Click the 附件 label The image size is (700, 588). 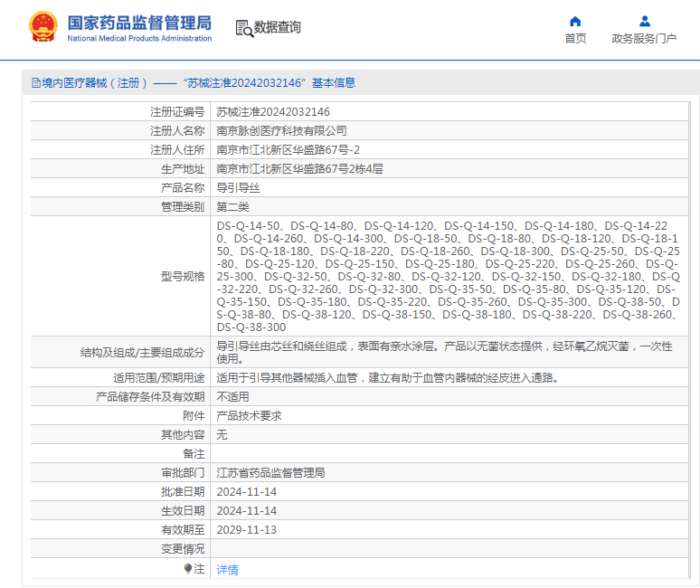tap(194, 415)
